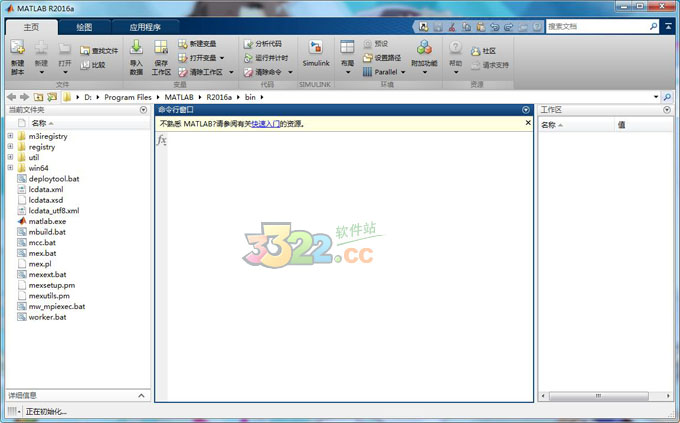Open the Parallel dropdown arrow
Viewport: 680px width, 423px height.
[403, 72]
